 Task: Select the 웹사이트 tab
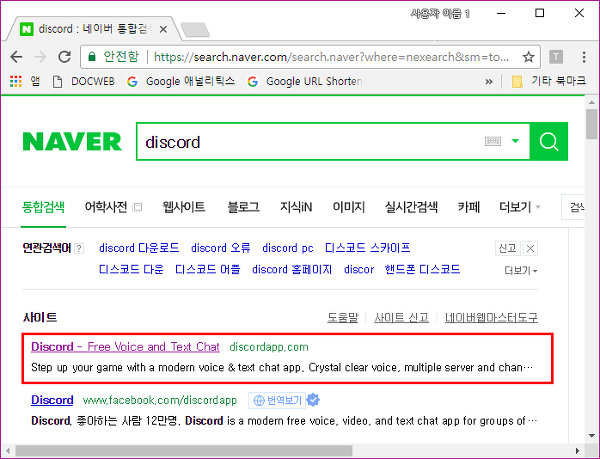pos(184,207)
